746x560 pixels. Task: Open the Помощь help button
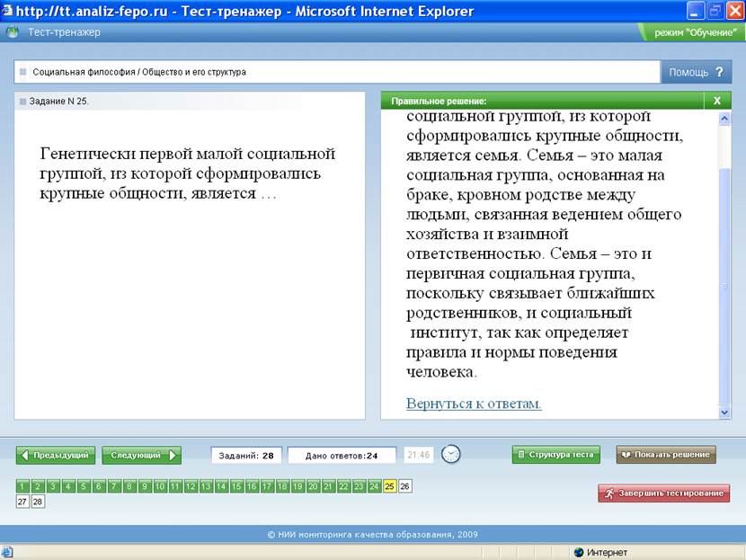tap(696, 72)
